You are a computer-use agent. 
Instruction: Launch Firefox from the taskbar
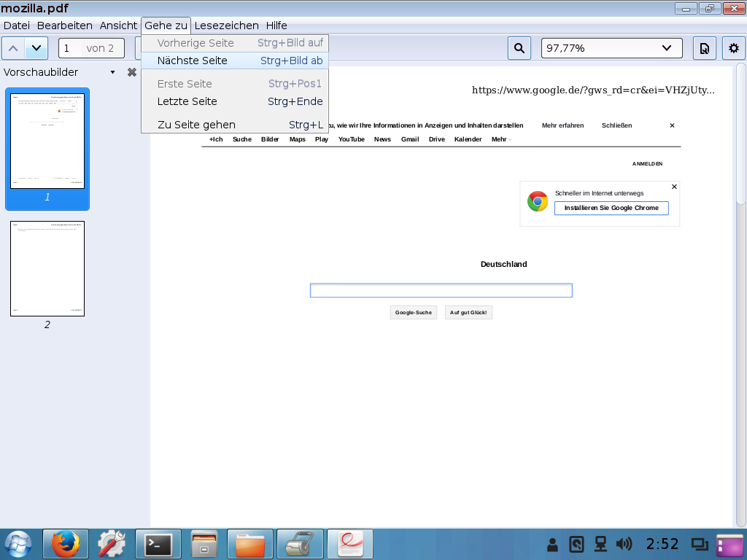click(65, 544)
